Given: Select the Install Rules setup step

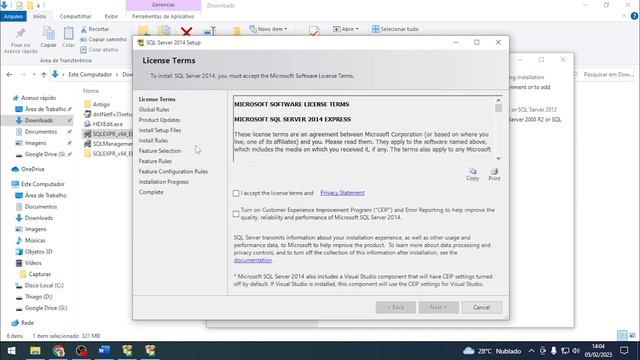Looking at the screenshot, I should click(x=153, y=140).
